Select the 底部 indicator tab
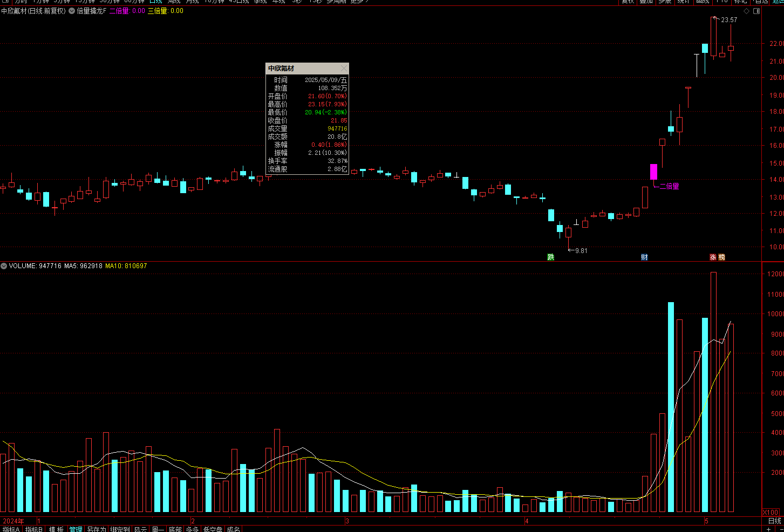Screen dimensions: 784x532 click(175, 529)
